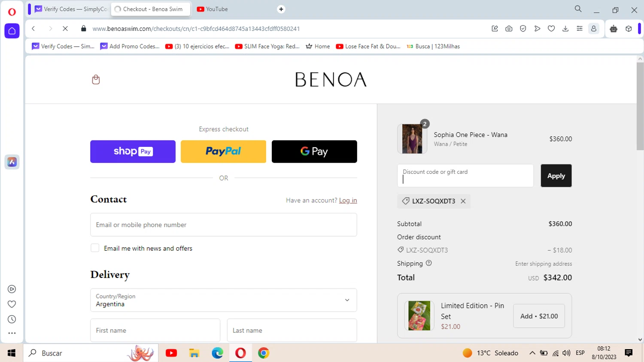
Task: Open sidebar three-dots setup menu
Action: (x=12, y=333)
